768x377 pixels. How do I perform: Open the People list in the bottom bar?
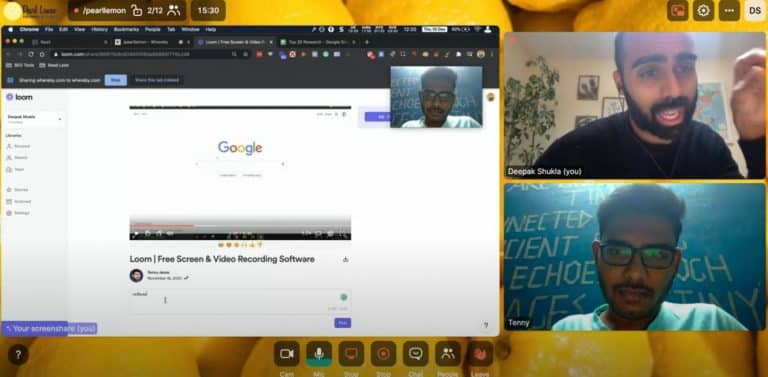(448, 353)
